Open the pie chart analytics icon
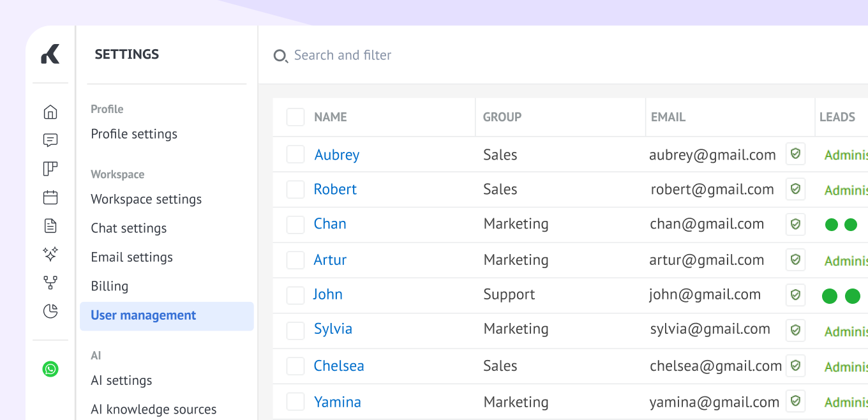The width and height of the screenshot is (868, 420). coord(50,311)
